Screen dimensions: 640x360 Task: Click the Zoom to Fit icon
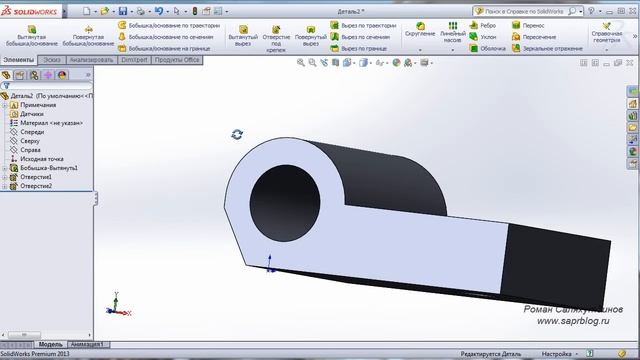[x=301, y=63]
